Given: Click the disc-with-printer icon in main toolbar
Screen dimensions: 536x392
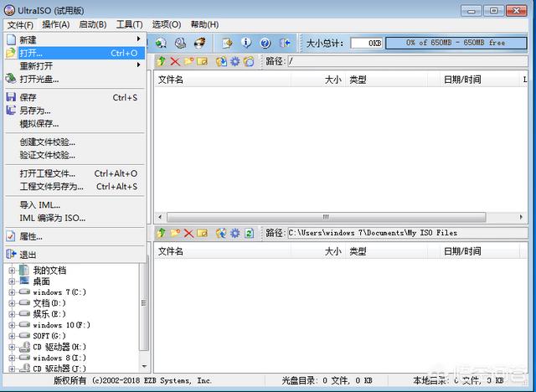Looking at the screenshot, I should tap(180, 43).
